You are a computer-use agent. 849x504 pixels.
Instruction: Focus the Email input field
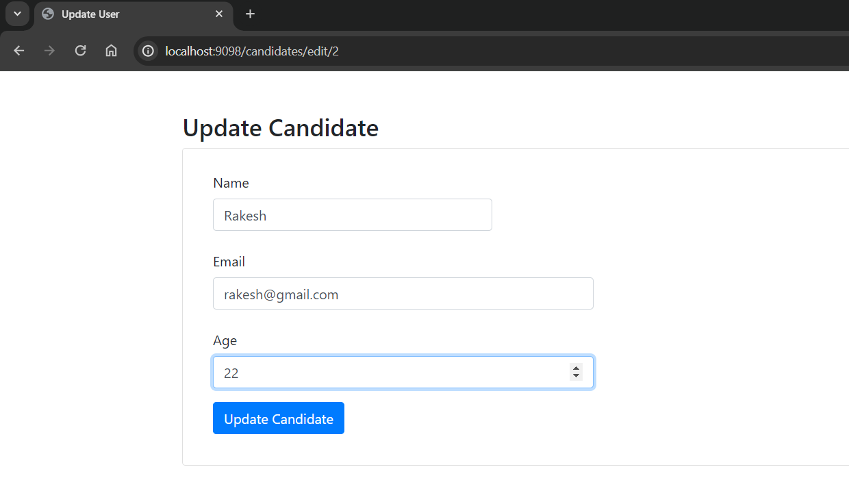(x=403, y=294)
